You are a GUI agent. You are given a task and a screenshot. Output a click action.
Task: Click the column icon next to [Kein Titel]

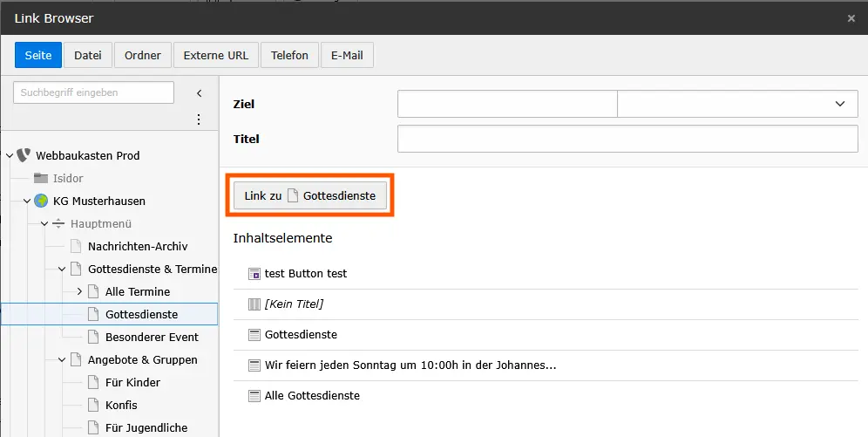(x=254, y=304)
